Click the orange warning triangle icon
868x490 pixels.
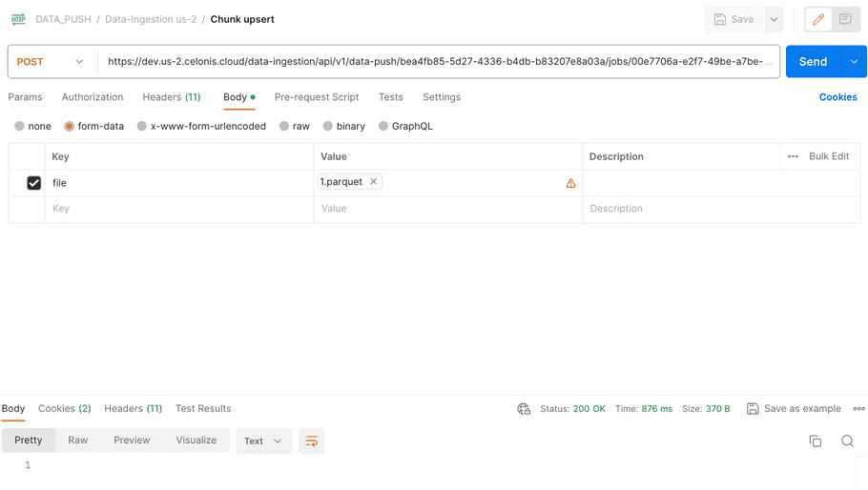pos(570,183)
